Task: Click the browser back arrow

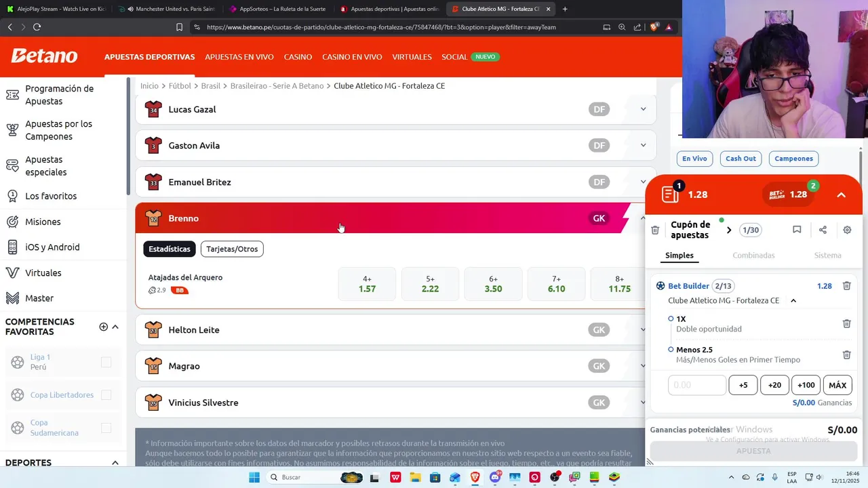Action: point(9,27)
